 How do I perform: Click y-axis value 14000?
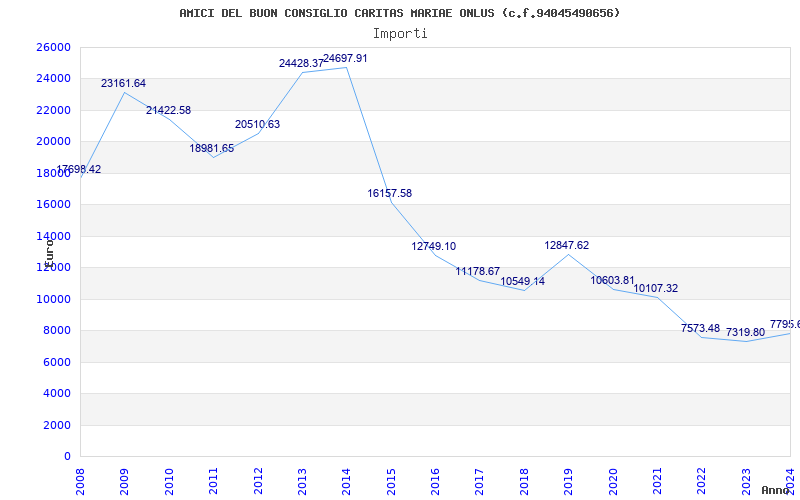pos(53,236)
